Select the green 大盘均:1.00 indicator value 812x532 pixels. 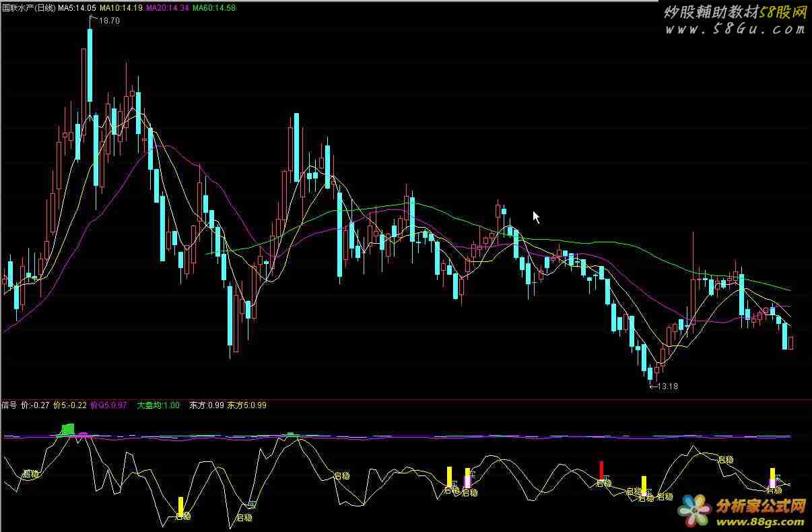[158, 405]
